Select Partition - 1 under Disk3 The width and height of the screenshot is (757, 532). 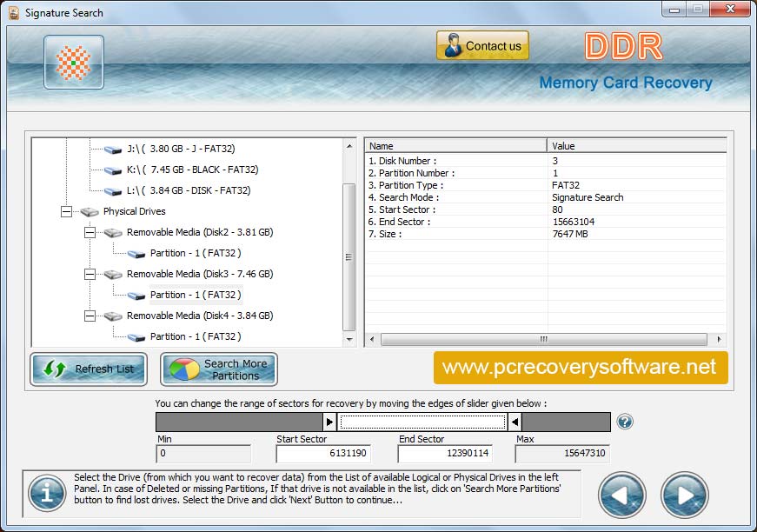click(x=196, y=295)
